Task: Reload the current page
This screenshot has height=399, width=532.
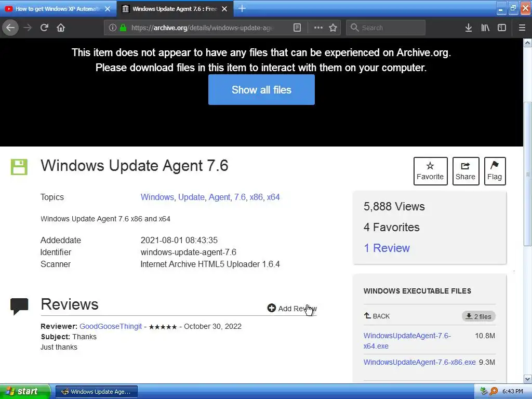Action: point(45,28)
